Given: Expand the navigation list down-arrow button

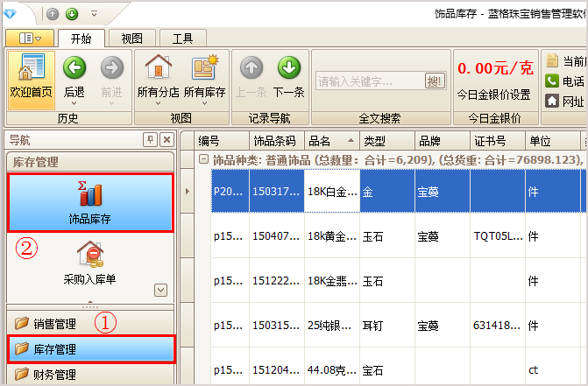Looking at the screenshot, I should pyautogui.click(x=160, y=290).
